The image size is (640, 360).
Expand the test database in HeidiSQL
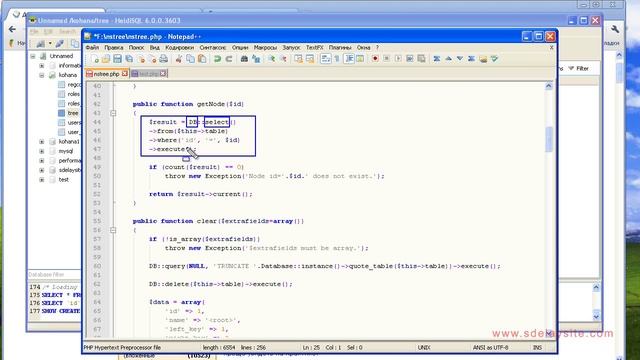point(42,180)
